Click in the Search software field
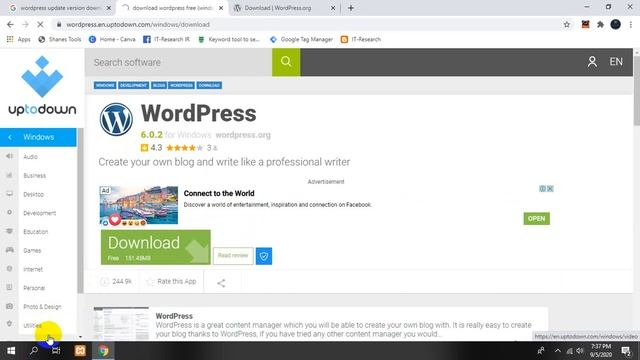Viewport: 640px width, 360px height. coord(178,62)
